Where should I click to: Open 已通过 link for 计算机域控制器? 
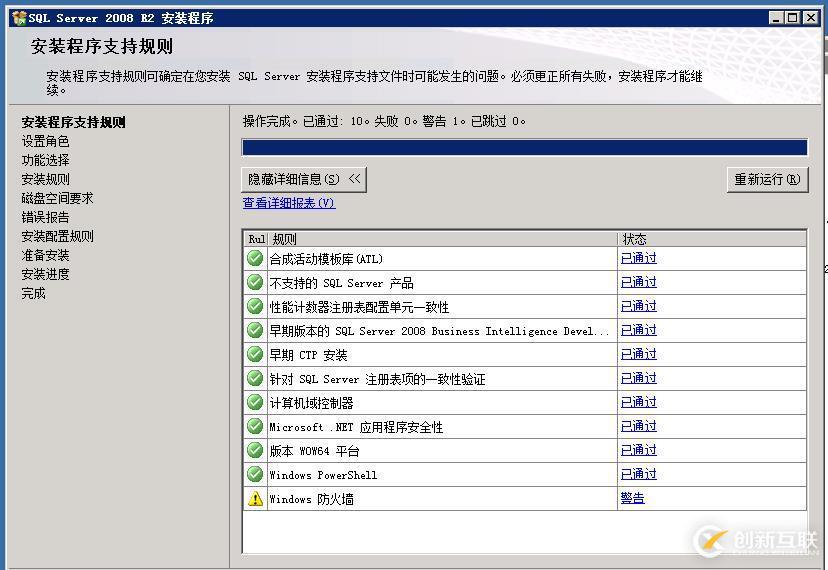click(638, 402)
